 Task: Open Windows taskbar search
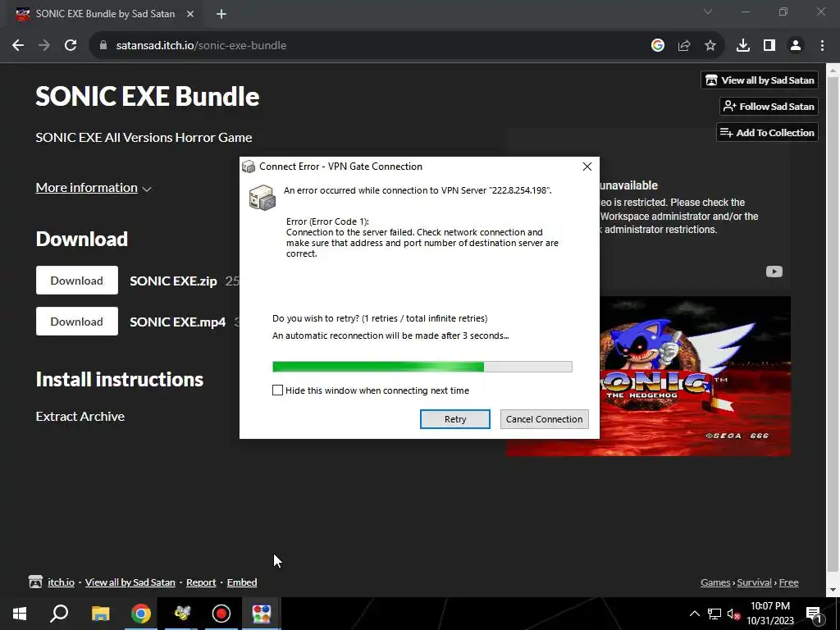click(59, 614)
